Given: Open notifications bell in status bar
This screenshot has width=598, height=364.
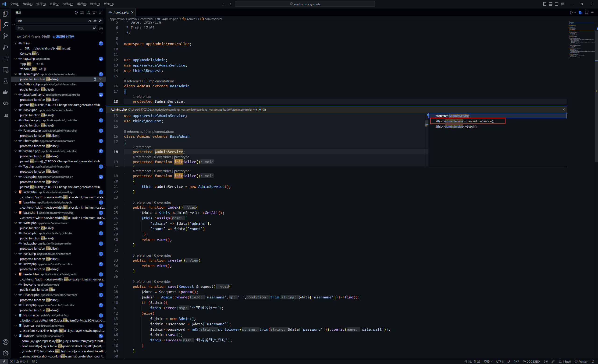Looking at the screenshot, I should tap(593, 361).
